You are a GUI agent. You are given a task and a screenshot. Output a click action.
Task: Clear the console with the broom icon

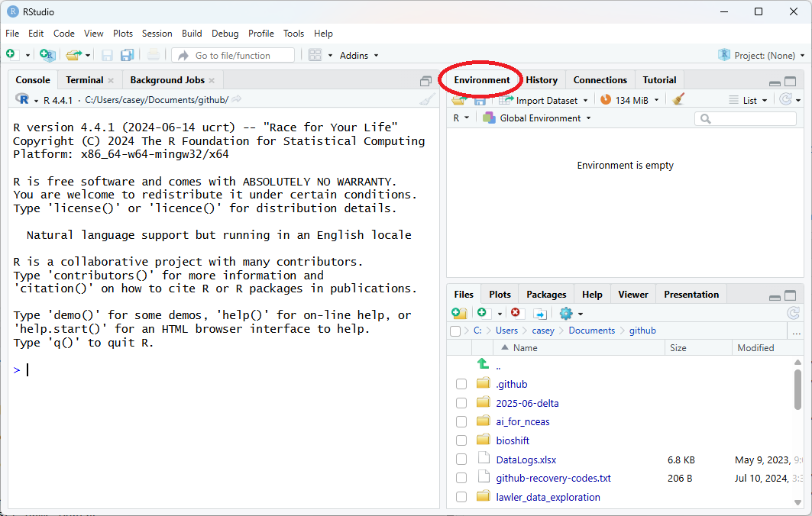(427, 100)
